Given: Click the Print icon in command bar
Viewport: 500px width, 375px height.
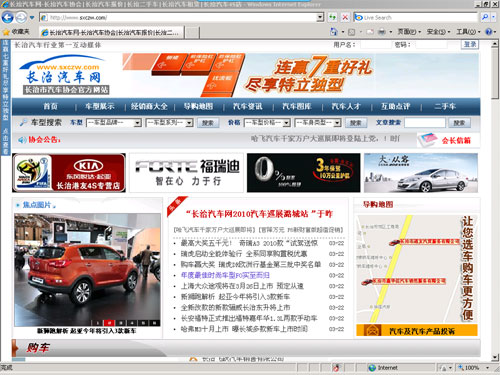Looking at the screenshot, I should tap(382, 32).
